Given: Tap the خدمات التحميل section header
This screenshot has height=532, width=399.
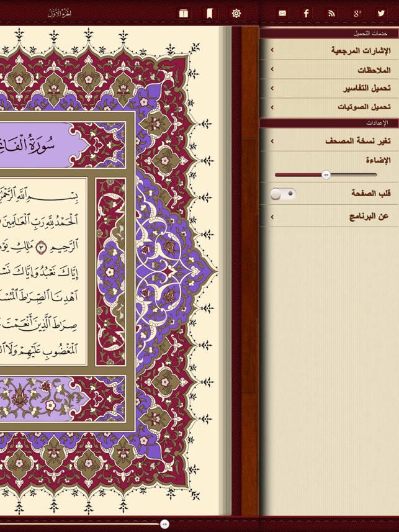Looking at the screenshot, I should [329, 34].
